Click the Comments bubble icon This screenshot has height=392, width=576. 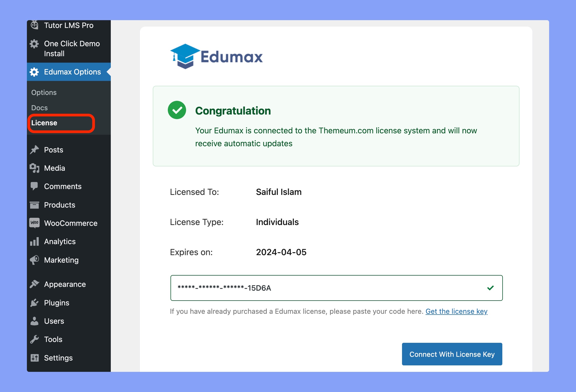(x=34, y=186)
